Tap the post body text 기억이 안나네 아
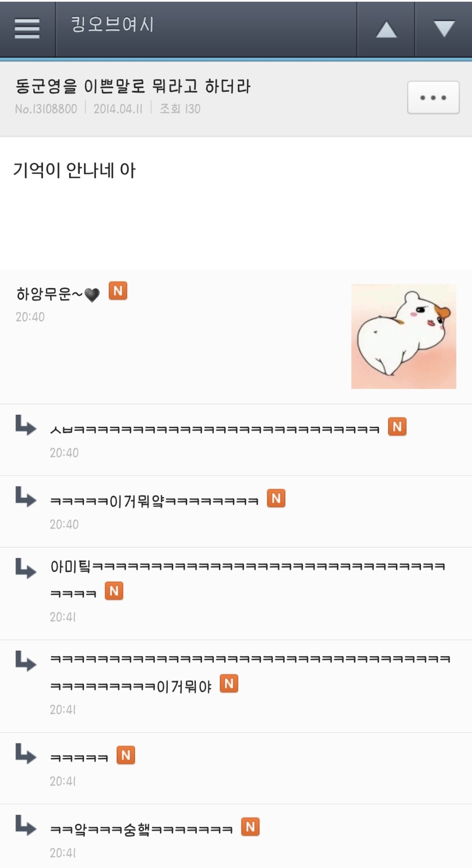 click(74, 170)
